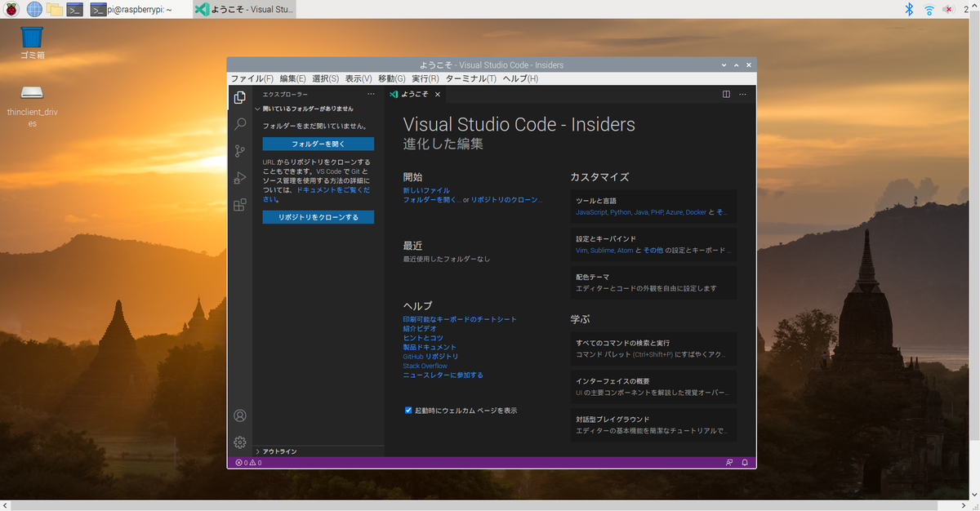Open the 実行(R) menu
The image size is (980, 511).
pyautogui.click(x=425, y=78)
